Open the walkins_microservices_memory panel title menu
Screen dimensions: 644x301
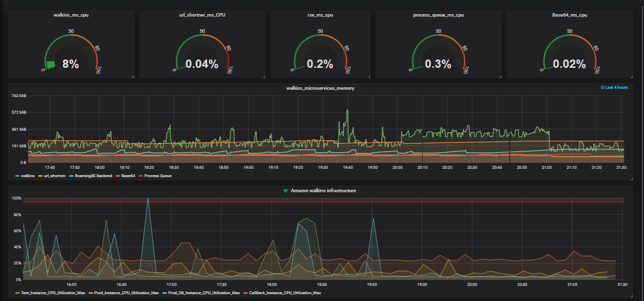click(321, 88)
